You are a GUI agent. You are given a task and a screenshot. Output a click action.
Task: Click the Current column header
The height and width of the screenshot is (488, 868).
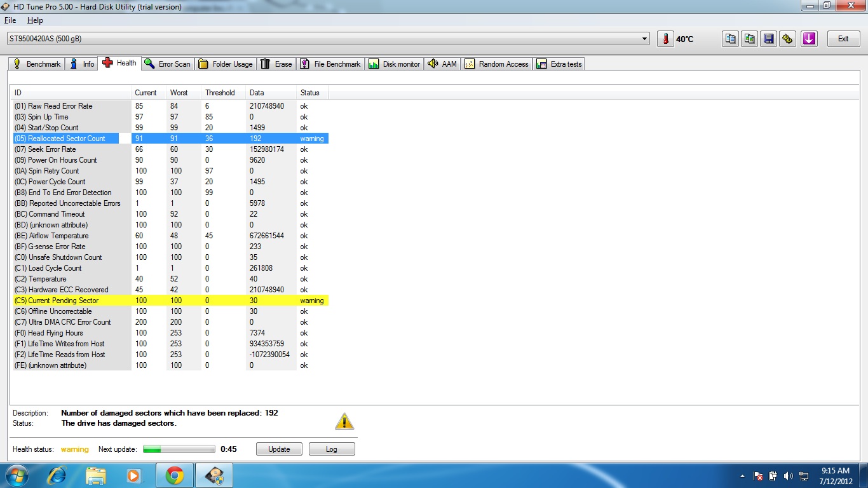coord(149,93)
